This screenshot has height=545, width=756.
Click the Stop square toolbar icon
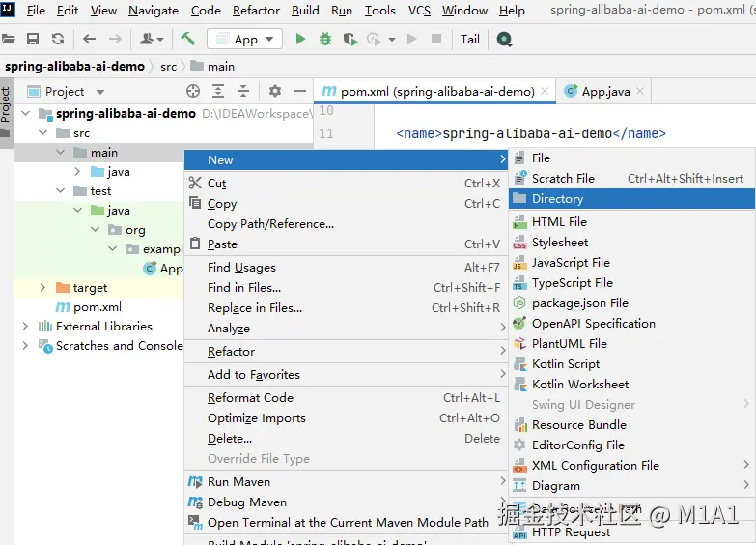point(436,39)
